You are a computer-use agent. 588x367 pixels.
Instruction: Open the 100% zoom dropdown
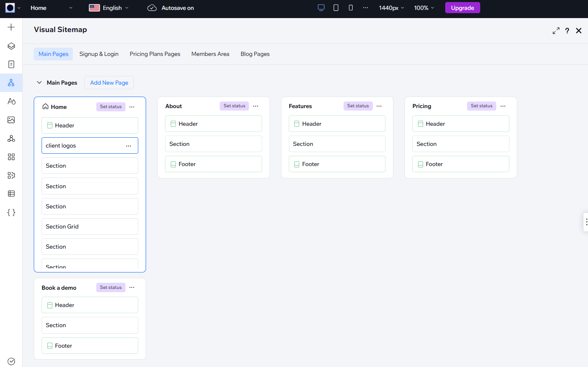(424, 8)
